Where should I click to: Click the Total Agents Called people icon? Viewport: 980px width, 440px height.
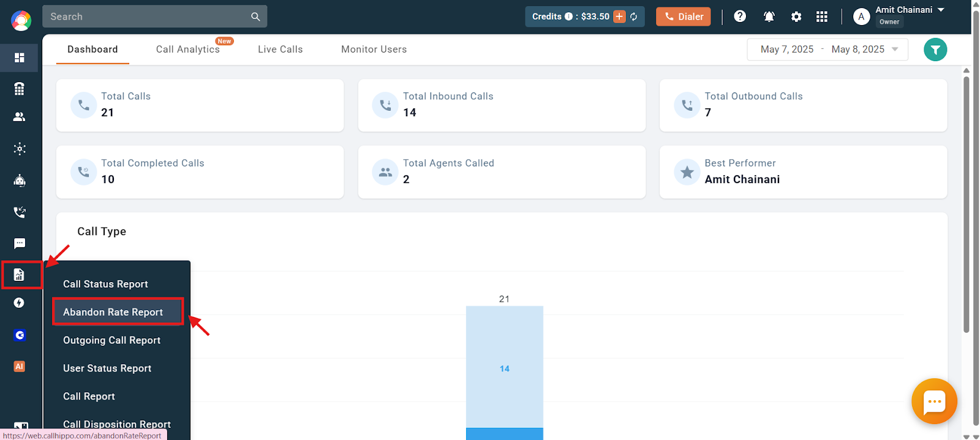click(x=385, y=172)
